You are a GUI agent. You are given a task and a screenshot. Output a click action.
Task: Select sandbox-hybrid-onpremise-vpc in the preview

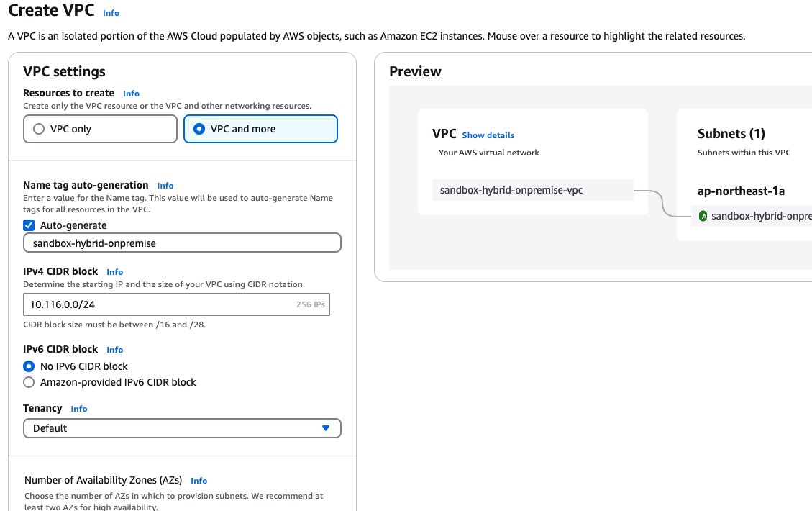point(533,190)
